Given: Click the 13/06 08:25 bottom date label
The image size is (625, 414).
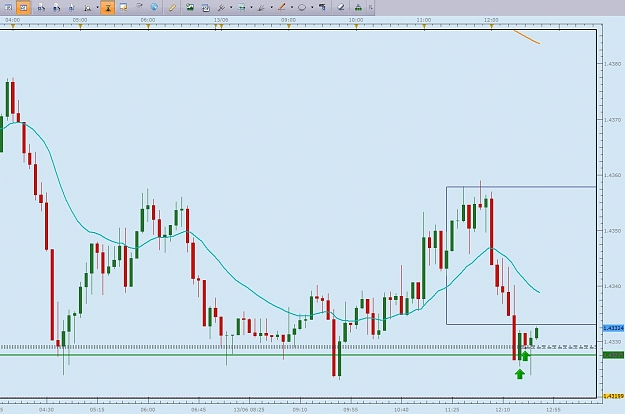Looking at the screenshot, I should (x=249, y=409).
